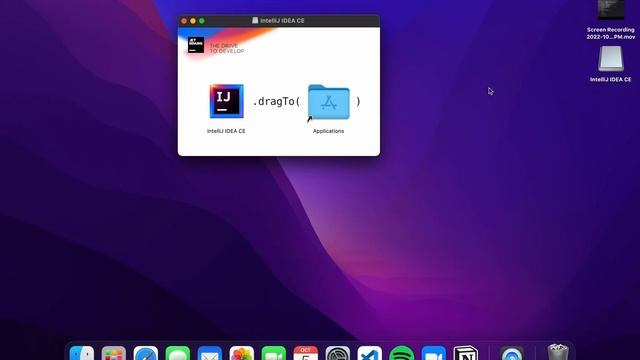Zoom the IntelliJ IDEA CE window with green button

202,21
